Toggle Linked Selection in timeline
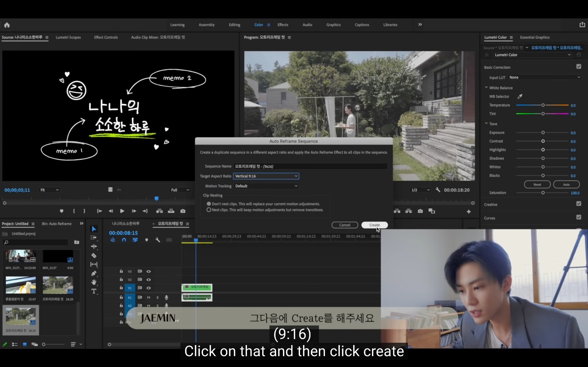The width and height of the screenshot is (588, 367). pos(135,240)
